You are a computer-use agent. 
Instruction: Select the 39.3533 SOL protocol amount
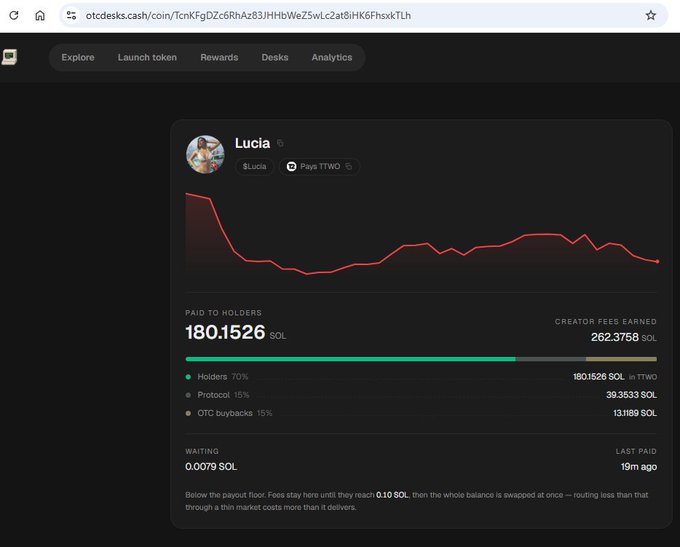point(631,395)
